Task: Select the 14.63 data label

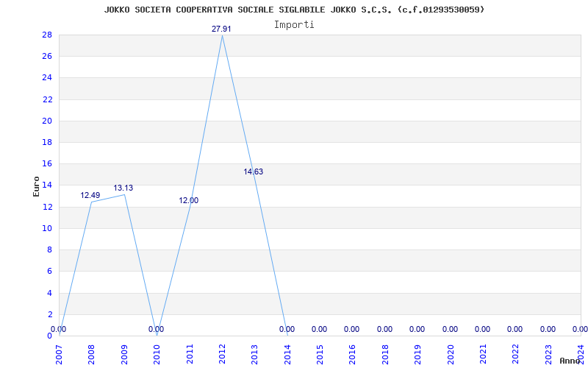Action: [x=254, y=172]
